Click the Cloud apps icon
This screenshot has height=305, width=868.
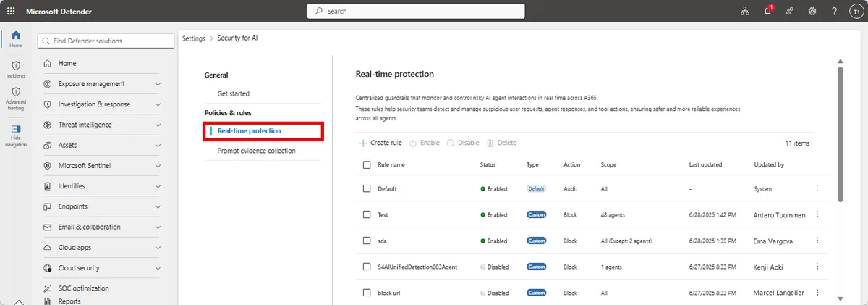(x=48, y=248)
